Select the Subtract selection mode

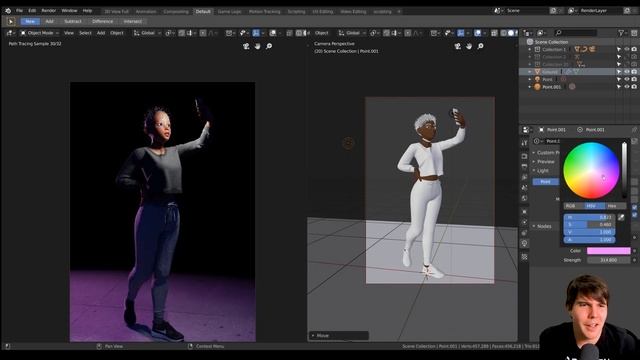tap(73, 21)
